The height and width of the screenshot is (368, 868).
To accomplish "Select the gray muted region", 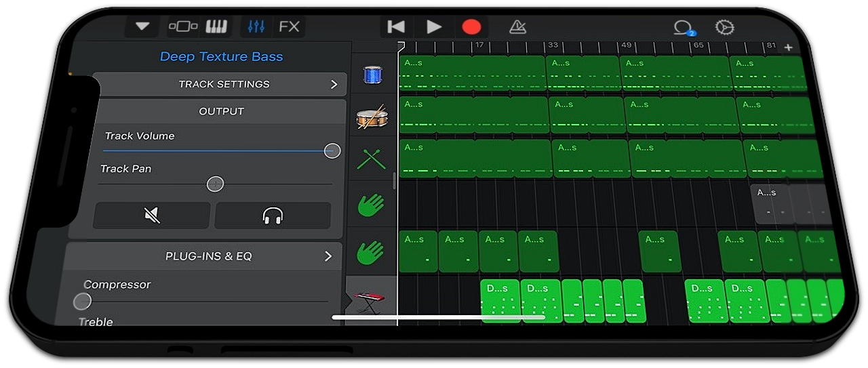I will [791, 203].
